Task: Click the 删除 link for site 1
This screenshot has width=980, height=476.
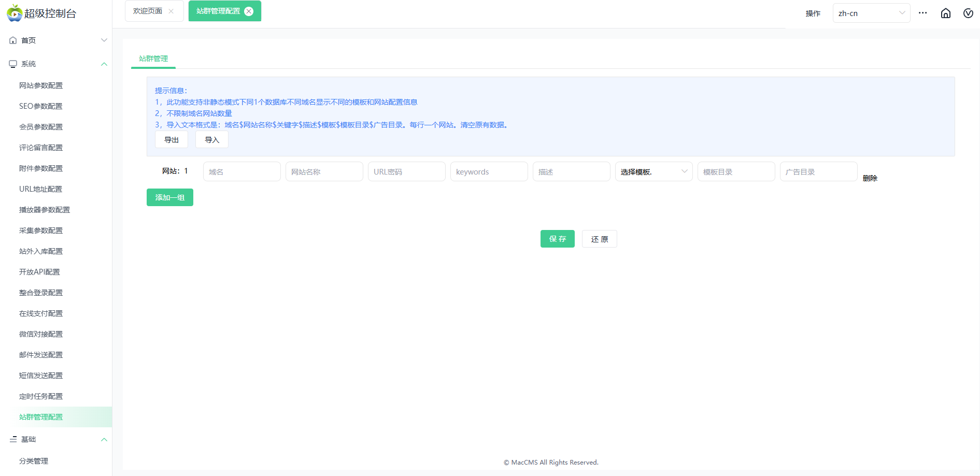Action: pyautogui.click(x=870, y=178)
